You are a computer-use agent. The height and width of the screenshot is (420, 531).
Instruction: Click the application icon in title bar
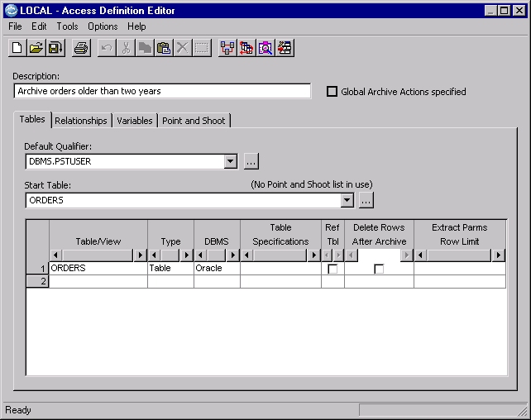[x=12, y=11]
